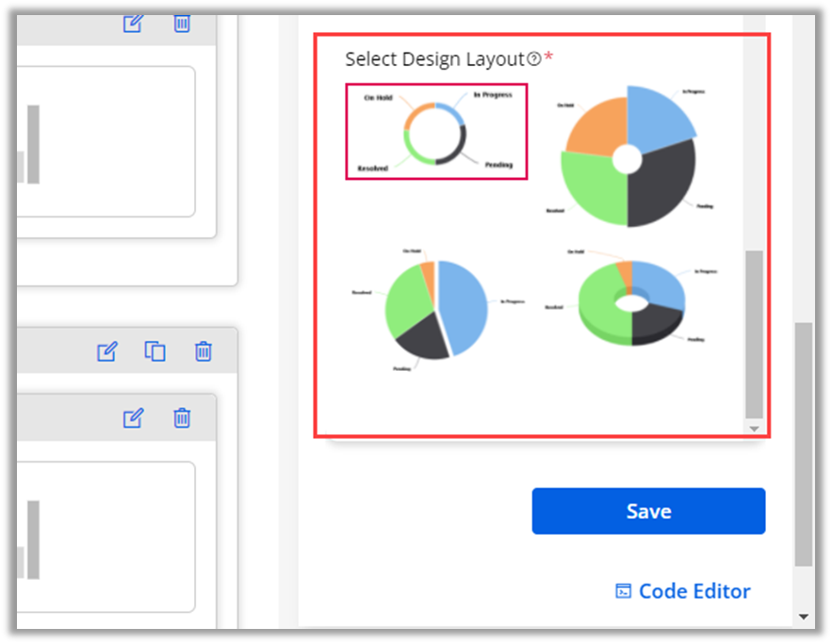Select the thin donut ring chart layout

pos(436,132)
